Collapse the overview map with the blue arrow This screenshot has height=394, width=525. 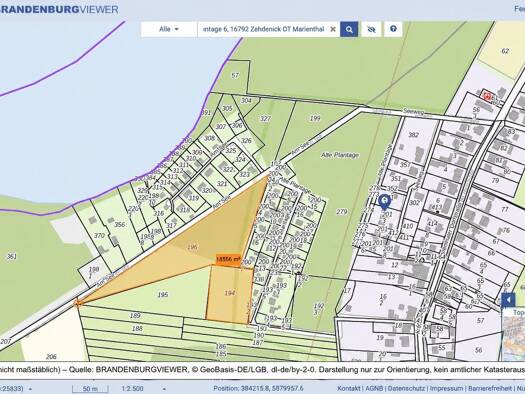tap(508, 300)
